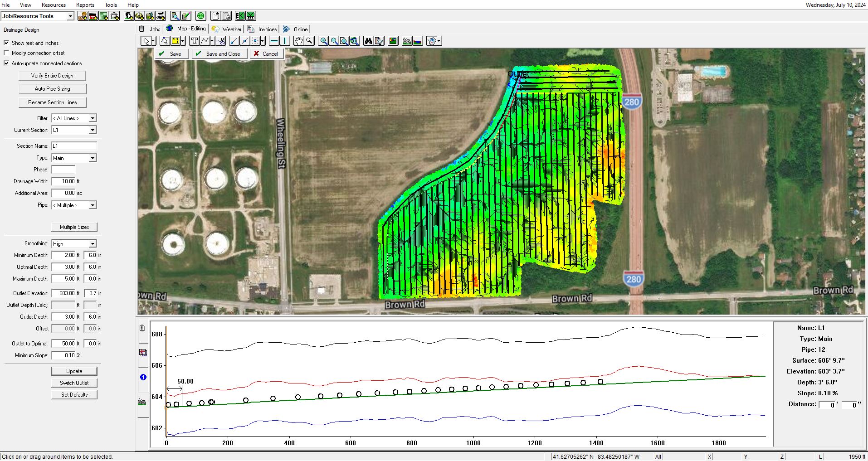Viewport: 868px width, 461px height.
Task: Select the vertical cyan line tool
Action: tap(285, 41)
